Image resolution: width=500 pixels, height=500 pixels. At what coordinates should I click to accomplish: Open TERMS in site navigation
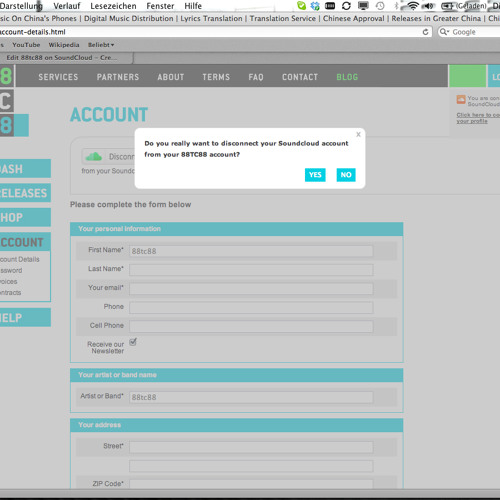click(x=216, y=77)
